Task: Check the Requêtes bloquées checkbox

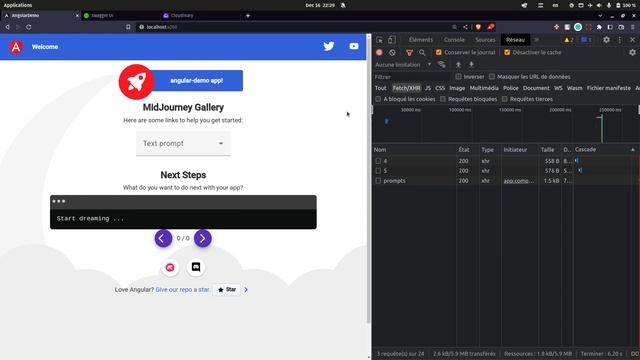Action: point(443,99)
